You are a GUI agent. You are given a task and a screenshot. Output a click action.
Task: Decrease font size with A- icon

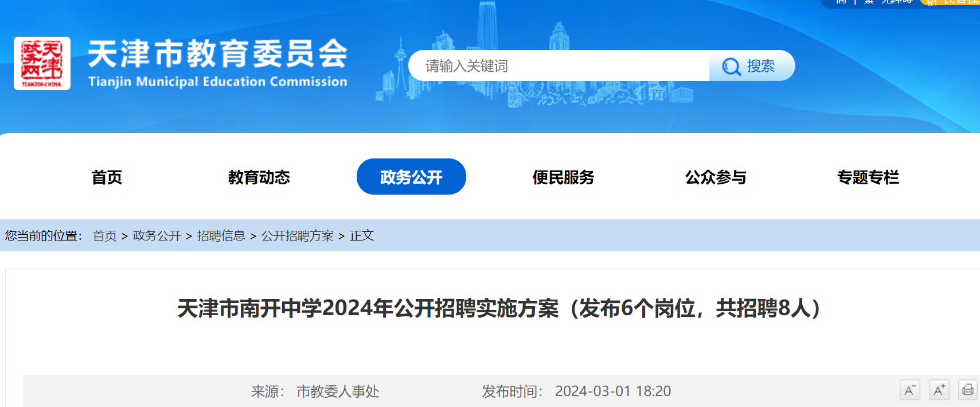point(909,390)
